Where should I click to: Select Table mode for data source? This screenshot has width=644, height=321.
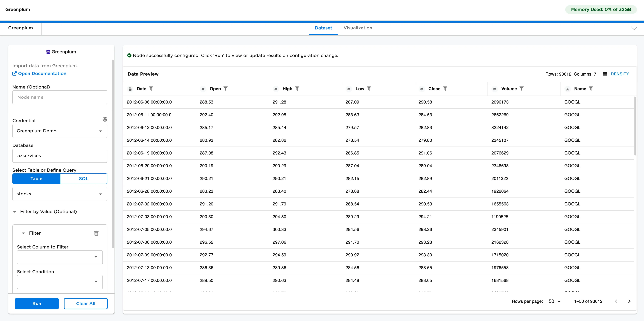[x=36, y=179]
